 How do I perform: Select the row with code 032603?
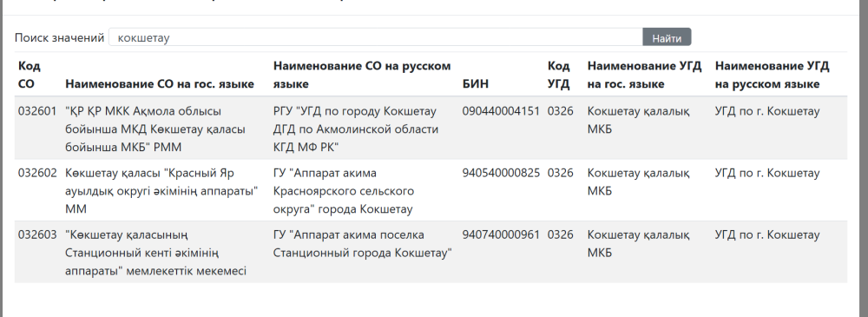[x=431, y=252]
